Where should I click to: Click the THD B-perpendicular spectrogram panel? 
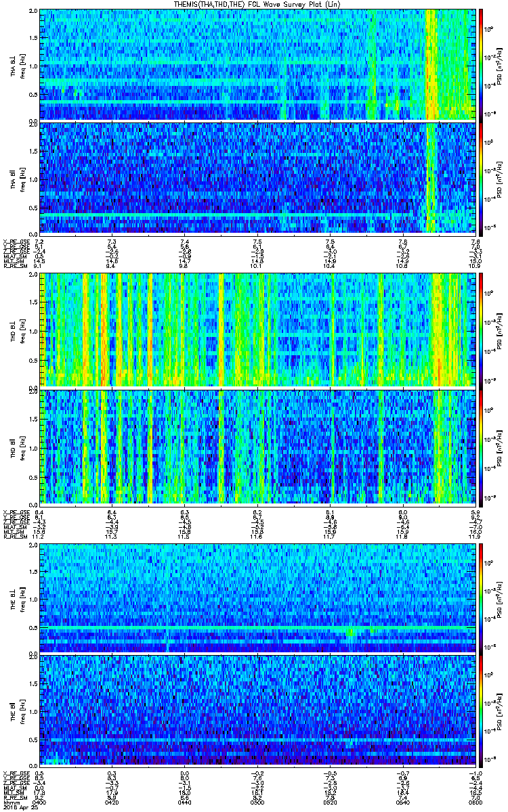click(x=257, y=331)
